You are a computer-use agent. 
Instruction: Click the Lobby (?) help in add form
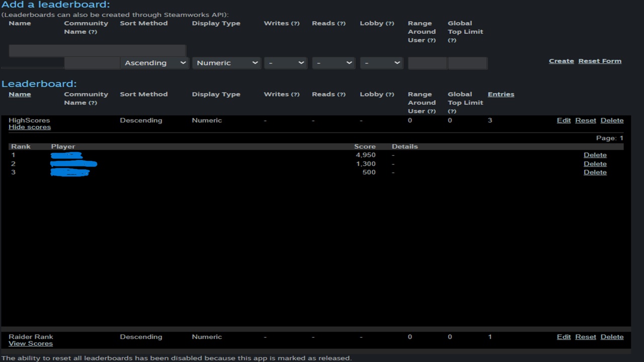click(x=390, y=24)
